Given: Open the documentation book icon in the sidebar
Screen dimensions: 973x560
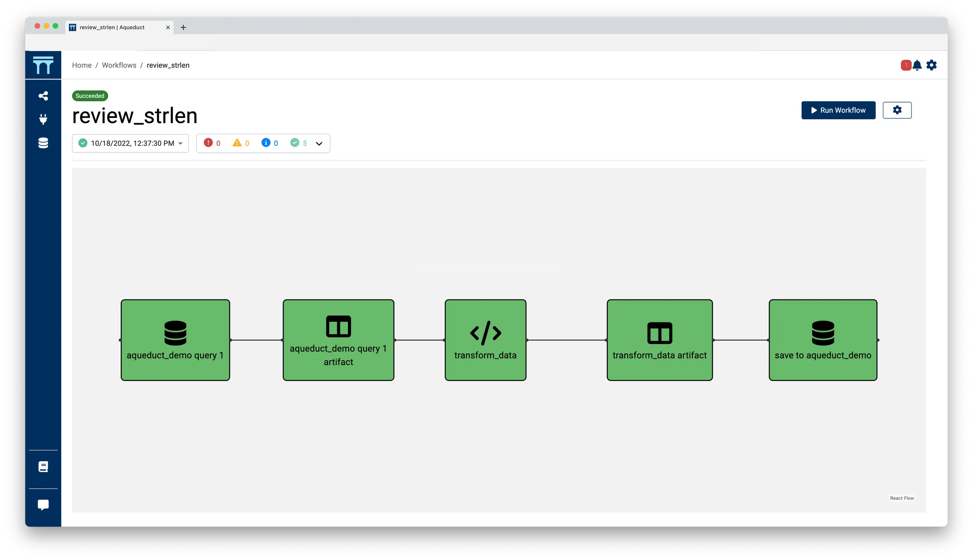Looking at the screenshot, I should point(43,466).
